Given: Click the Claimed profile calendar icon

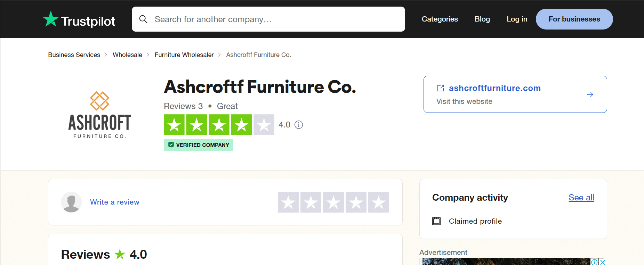Looking at the screenshot, I should tap(436, 221).
